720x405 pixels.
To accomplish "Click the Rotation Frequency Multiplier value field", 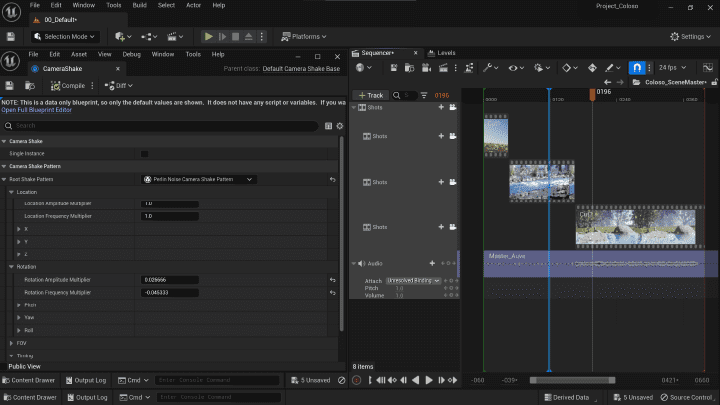I will [169, 292].
